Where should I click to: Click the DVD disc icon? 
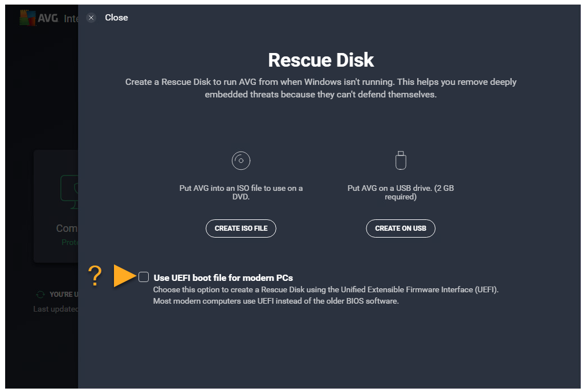[241, 161]
